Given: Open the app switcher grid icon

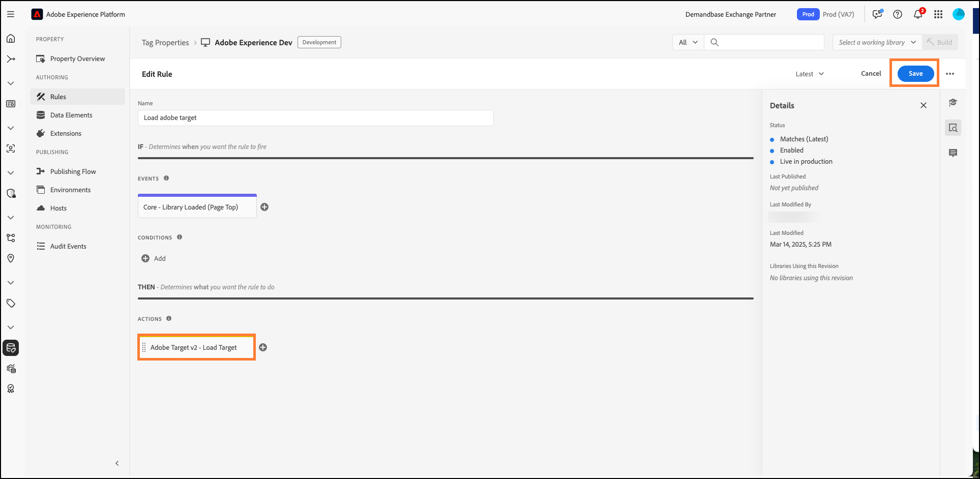Looking at the screenshot, I should pos(938,14).
